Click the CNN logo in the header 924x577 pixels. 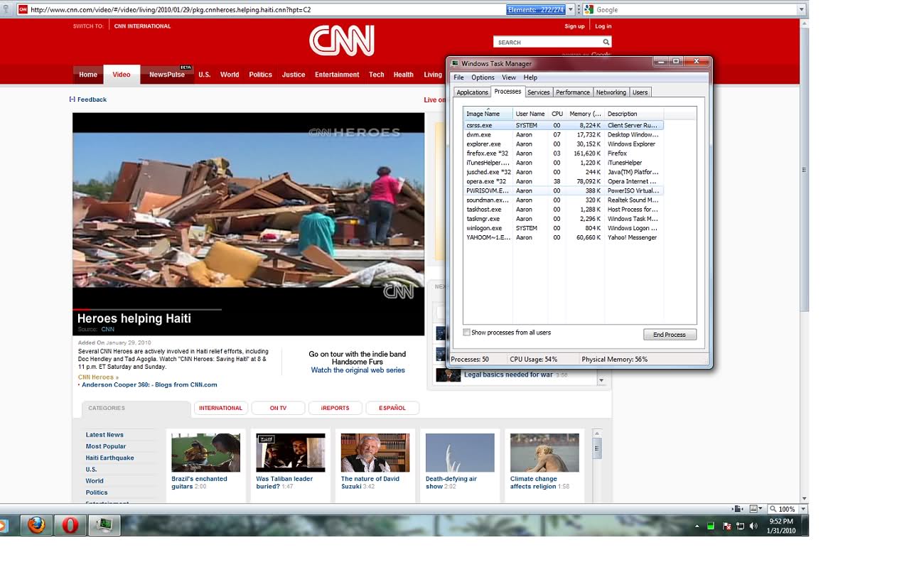(341, 41)
